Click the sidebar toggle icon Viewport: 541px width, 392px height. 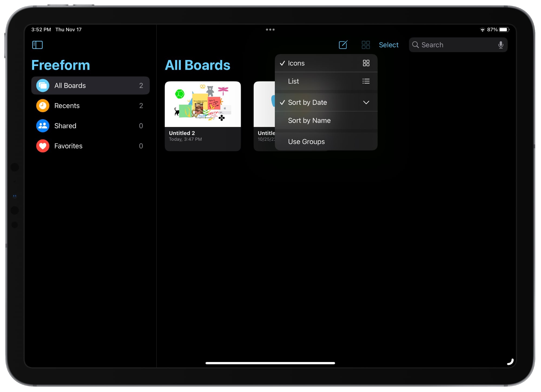(37, 45)
